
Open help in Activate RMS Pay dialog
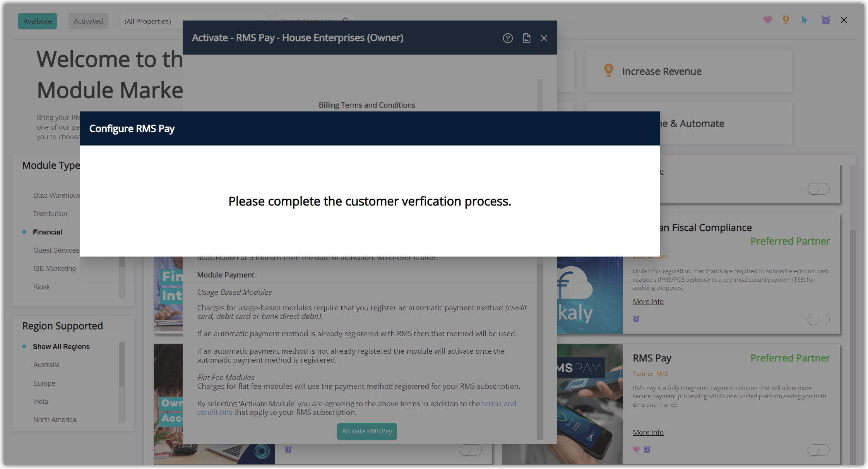pos(508,38)
